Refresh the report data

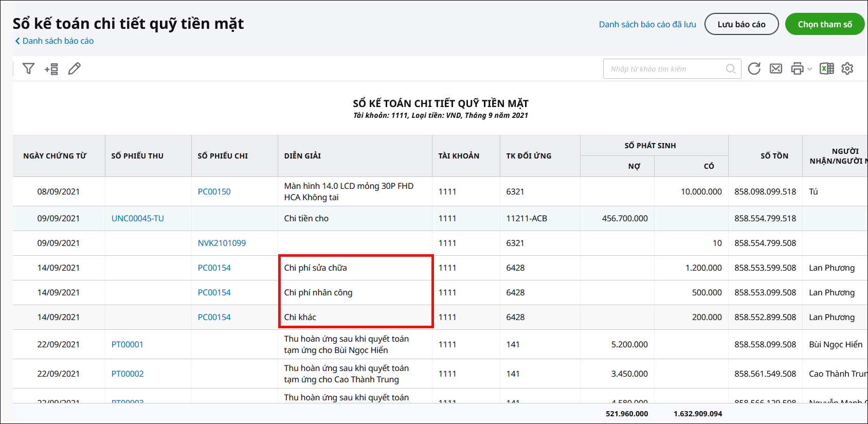(754, 69)
